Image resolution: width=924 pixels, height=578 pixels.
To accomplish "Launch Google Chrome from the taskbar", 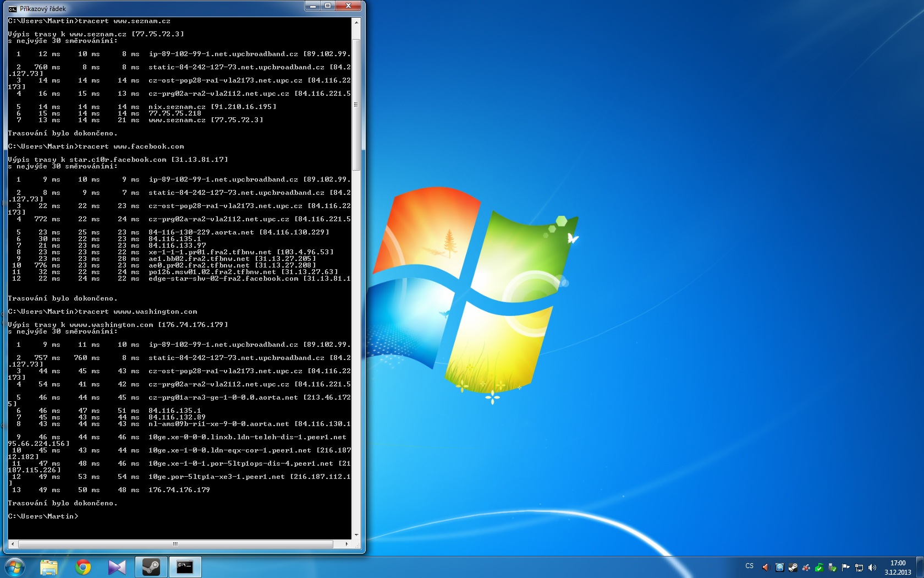I will (x=83, y=567).
